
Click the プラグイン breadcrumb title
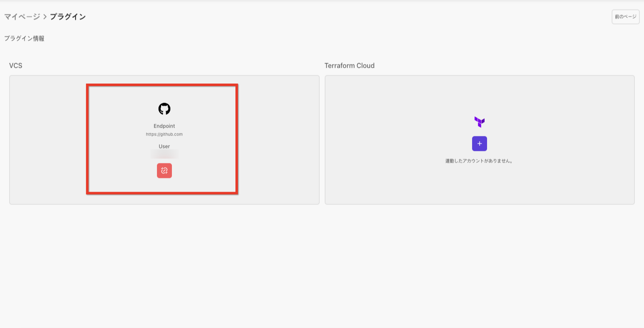pos(68,17)
